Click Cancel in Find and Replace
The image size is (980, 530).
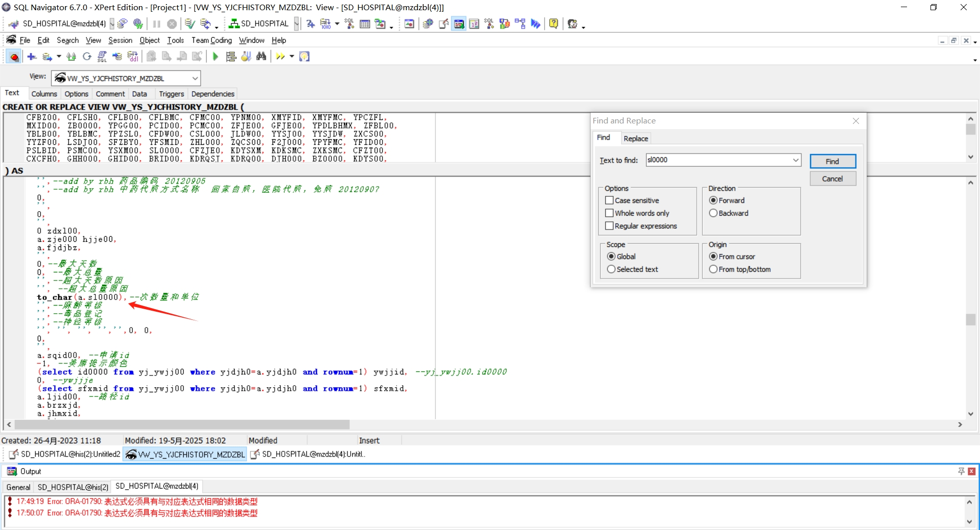pyautogui.click(x=832, y=179)
